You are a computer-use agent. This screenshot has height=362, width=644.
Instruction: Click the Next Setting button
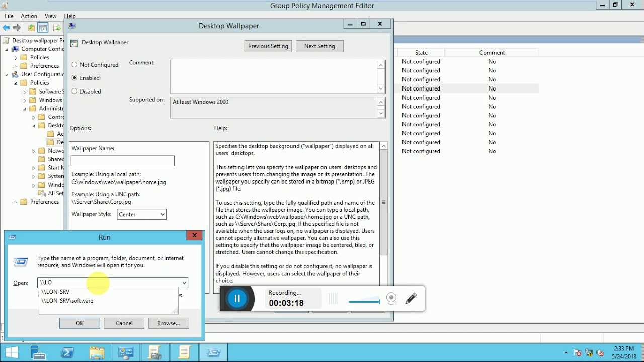(x=319, y=46)
